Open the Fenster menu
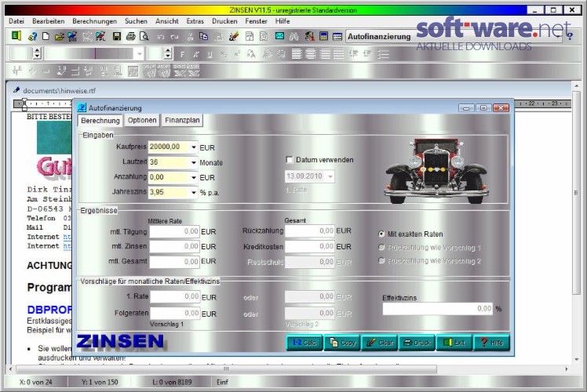 click(256, 21)
